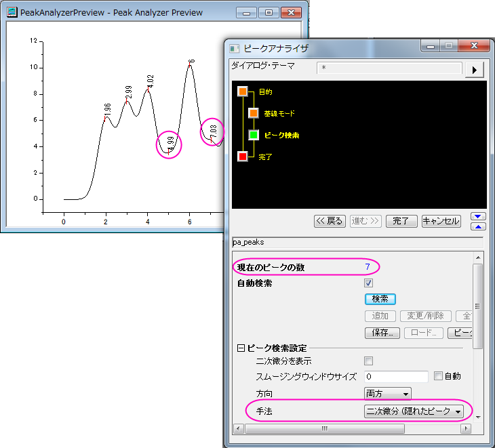495x448 pixels.
Task: Click the pa_peaks text label
Action: 248,242
